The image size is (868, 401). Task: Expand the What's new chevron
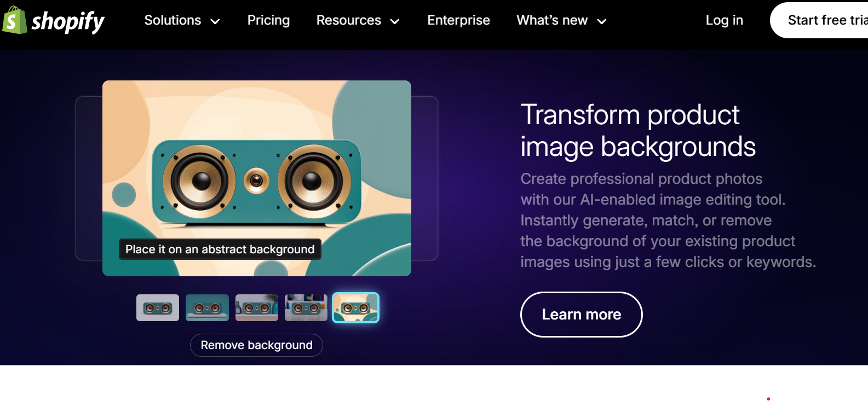click(601, 21)
